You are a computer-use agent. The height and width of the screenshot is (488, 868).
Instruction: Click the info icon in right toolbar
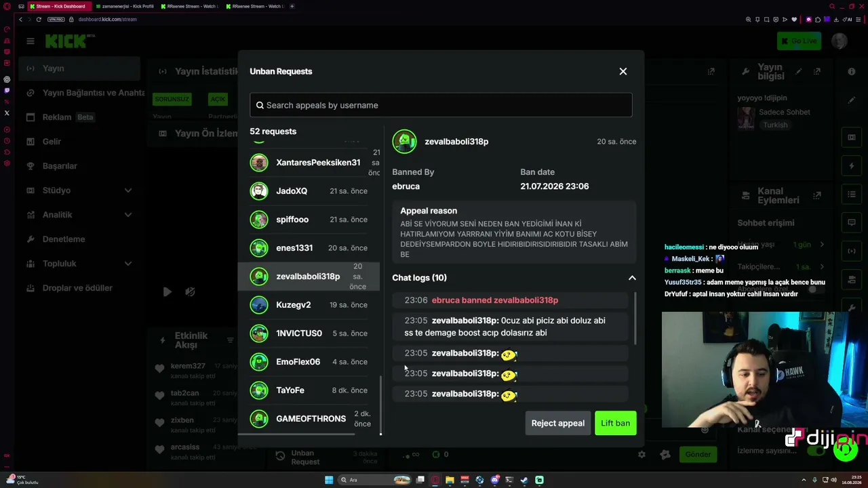(x=852, y=71)
